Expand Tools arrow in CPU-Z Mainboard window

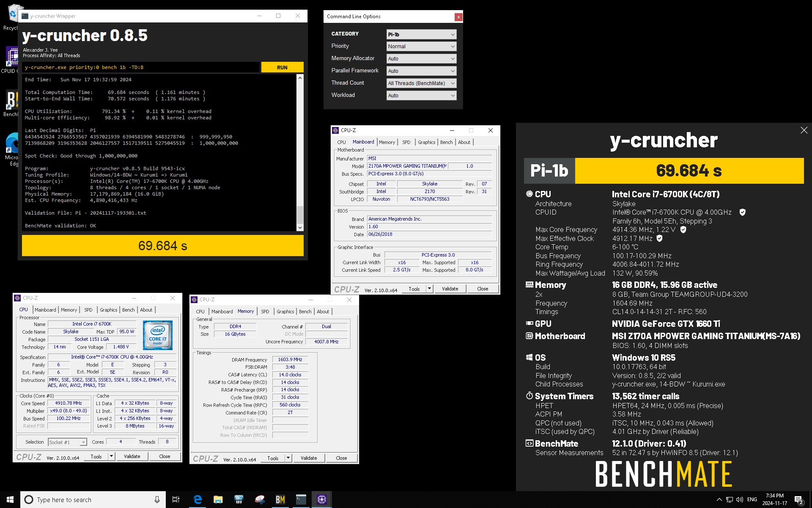click(429, 288)
